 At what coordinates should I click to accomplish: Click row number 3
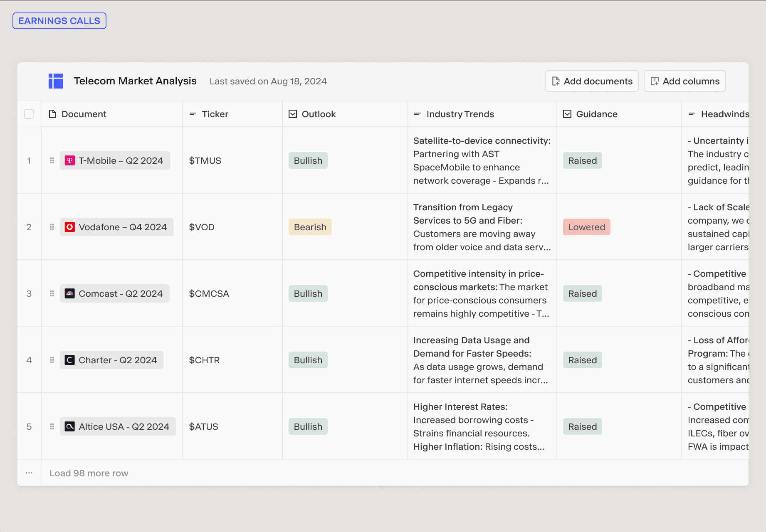(x=29, y=293)
